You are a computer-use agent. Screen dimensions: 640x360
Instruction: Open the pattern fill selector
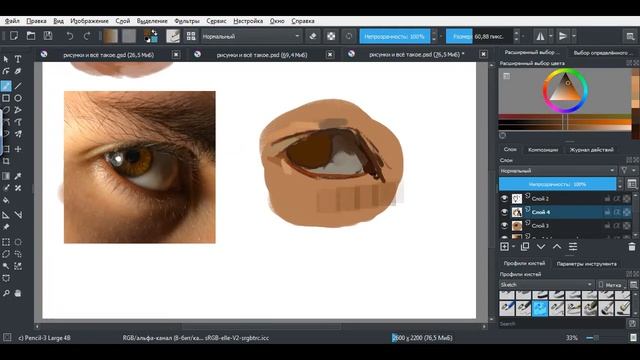[x=129, y=36]
